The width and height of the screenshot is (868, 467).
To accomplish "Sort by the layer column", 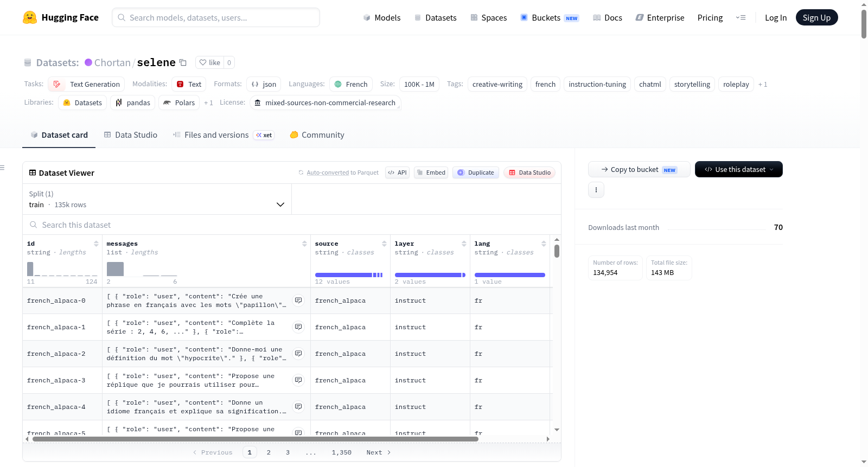I will tap(464, 244).
